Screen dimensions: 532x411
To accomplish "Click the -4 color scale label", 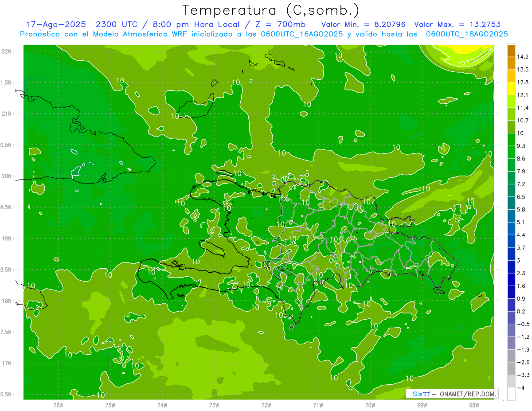I will tap(521, 388).
